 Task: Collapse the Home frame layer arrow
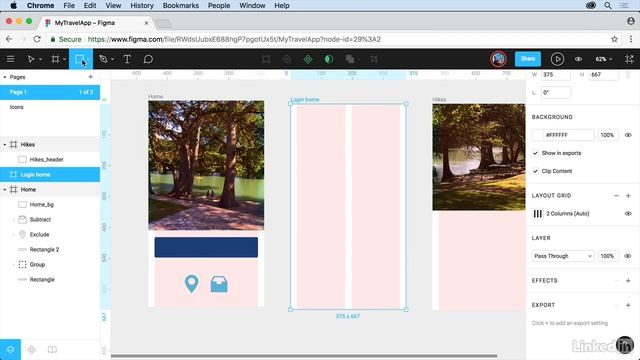[5, 189]
